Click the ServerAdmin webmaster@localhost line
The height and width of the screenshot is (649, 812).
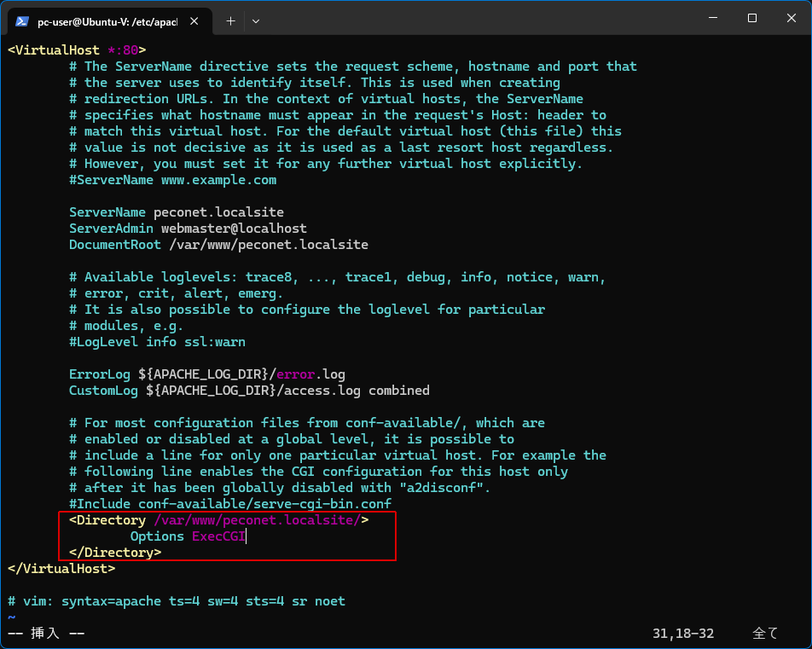[188, 229]
